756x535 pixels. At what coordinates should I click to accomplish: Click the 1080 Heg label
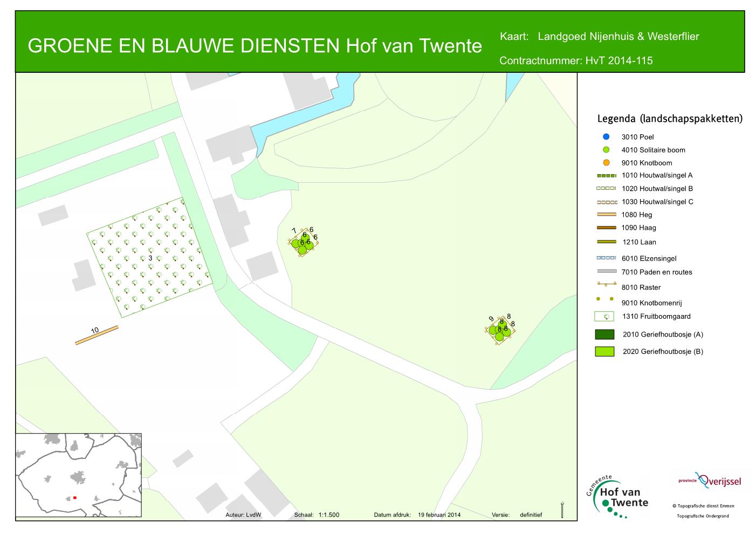[637, 215]
